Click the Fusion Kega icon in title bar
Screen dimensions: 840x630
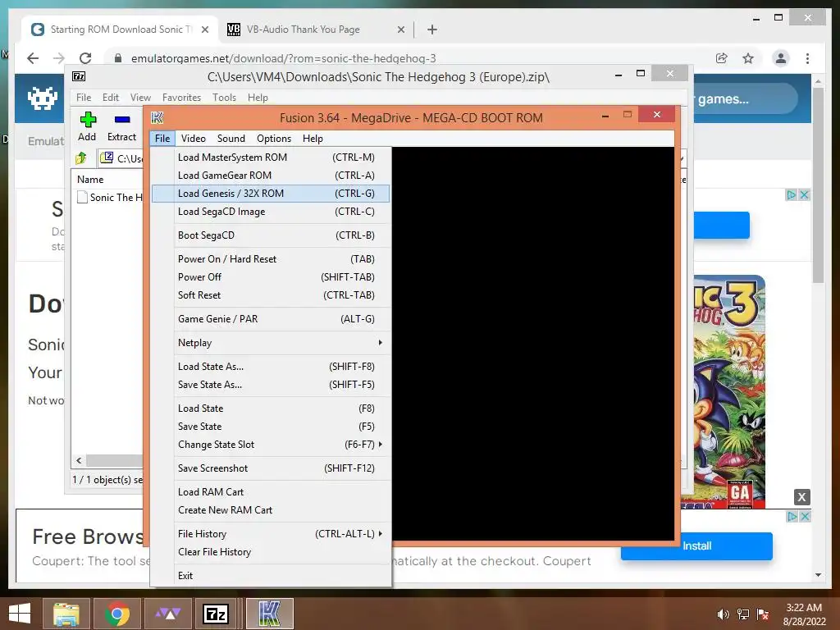157,117
